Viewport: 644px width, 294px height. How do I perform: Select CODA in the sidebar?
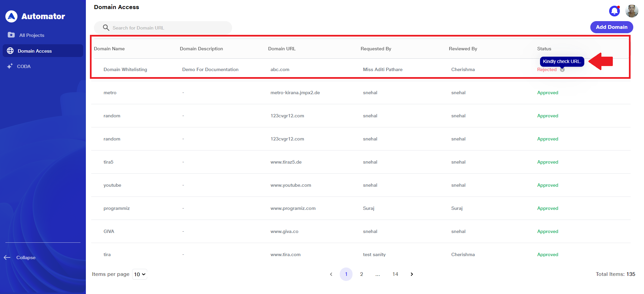[x=24, y=66]
